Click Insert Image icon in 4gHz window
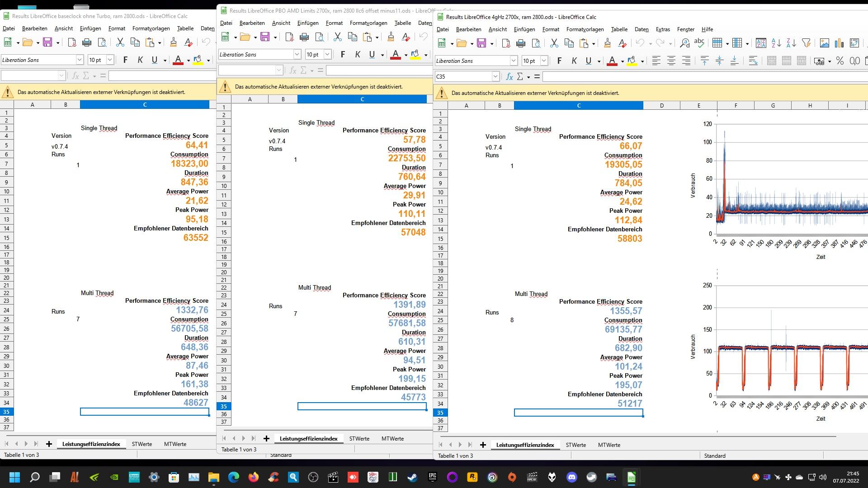 [x=825, y=43]
